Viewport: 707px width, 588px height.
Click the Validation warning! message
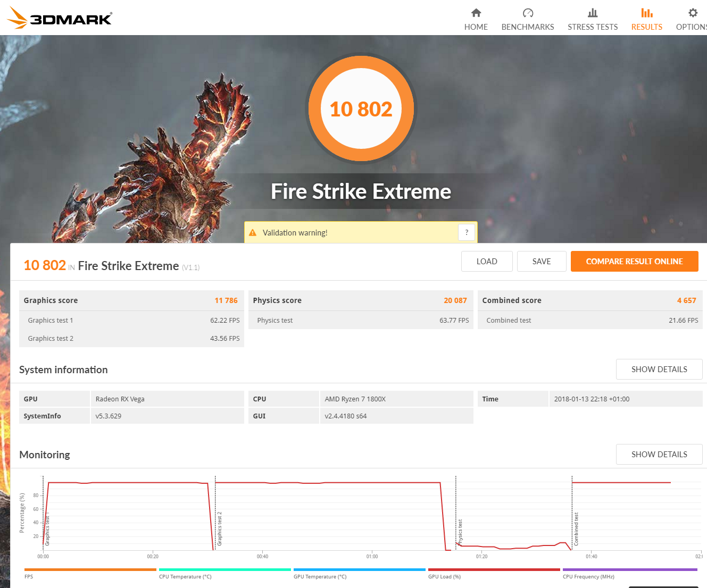pyautogui.click(x=295, y=233)
